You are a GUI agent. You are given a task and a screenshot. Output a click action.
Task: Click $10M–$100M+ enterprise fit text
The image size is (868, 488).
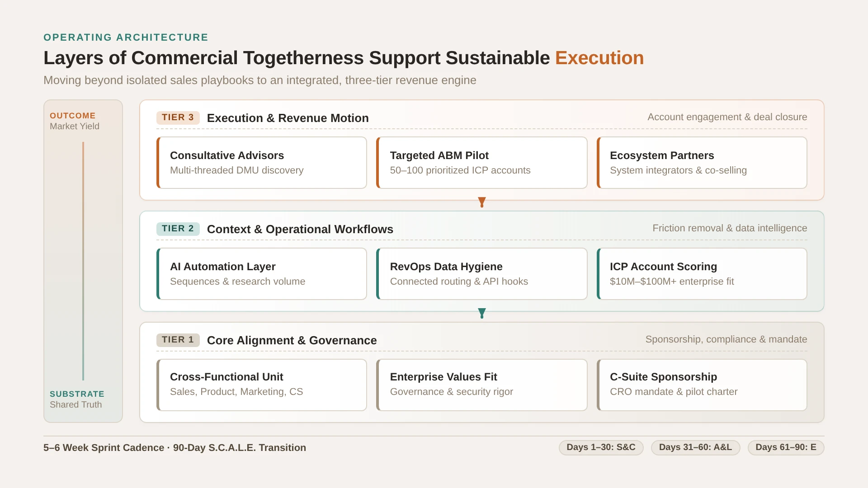click(x=672, y=282)
